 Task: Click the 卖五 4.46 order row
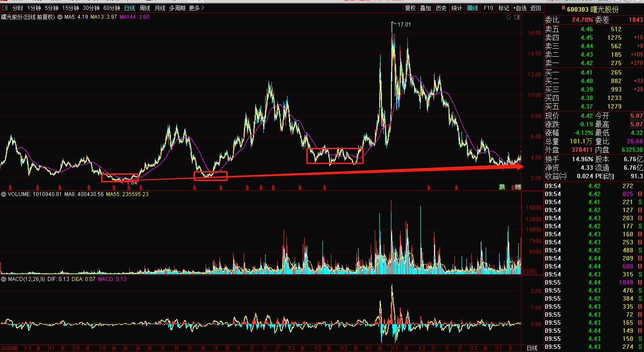[593, 29]
